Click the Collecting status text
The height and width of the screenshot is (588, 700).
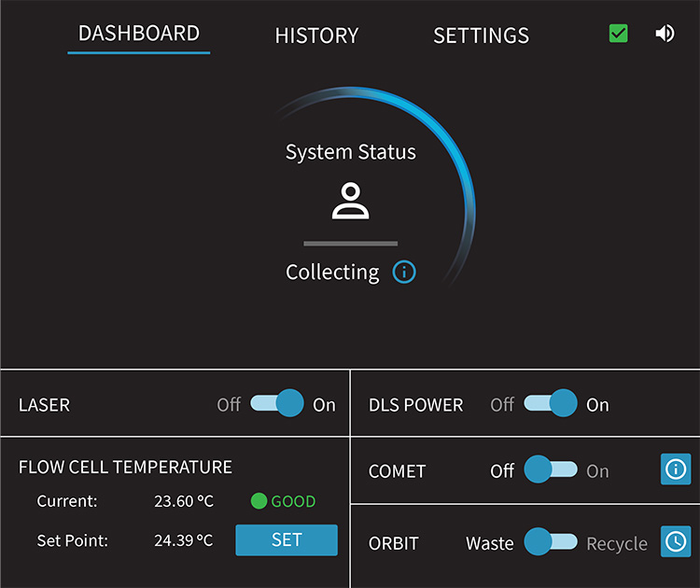[x=332, y=273]
